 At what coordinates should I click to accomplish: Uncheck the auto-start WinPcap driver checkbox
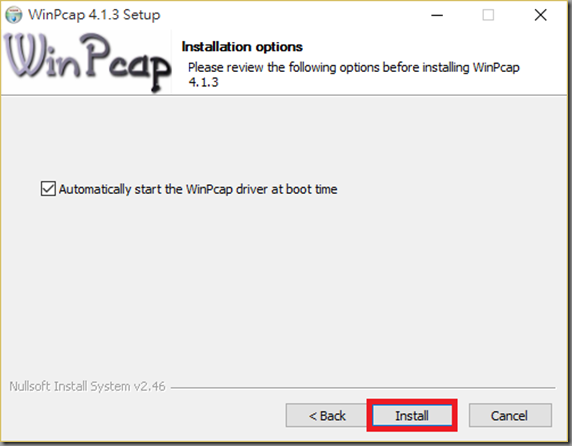pos(48,189)
